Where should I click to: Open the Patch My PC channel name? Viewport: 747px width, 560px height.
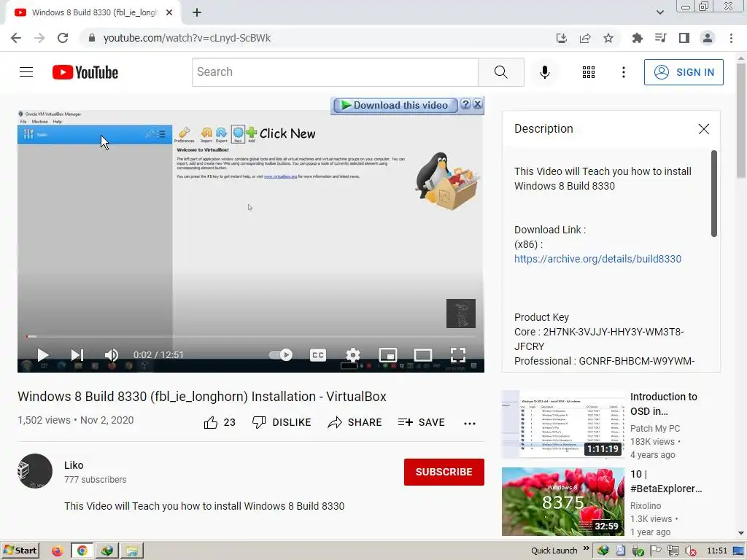tap(655, 429)
